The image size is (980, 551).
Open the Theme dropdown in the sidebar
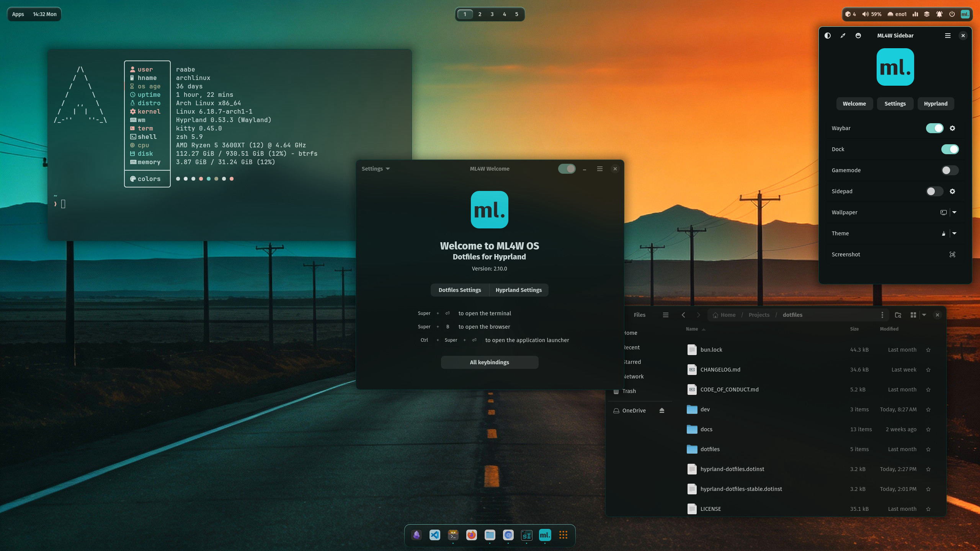tap(954, 233)
